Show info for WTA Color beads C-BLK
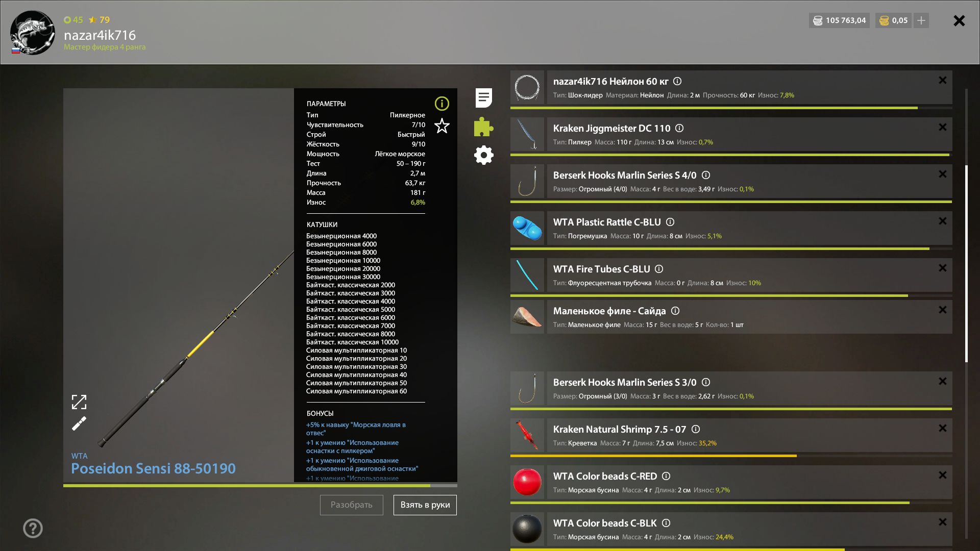This screenshot has height=551, width=980. 666,523
